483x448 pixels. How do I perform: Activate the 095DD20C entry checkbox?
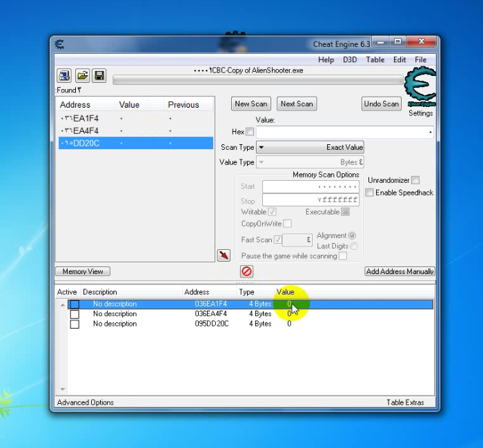75,324
